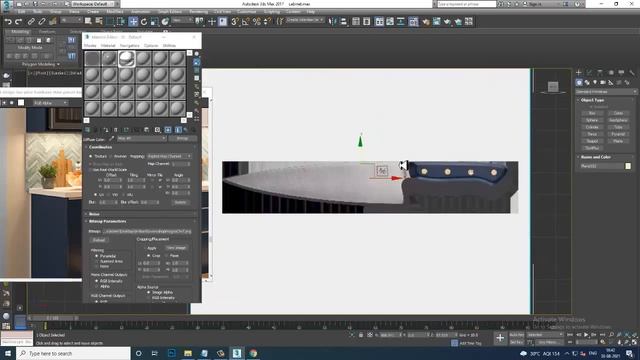
Task: Toggle the Angle Snap icon
Action: click(245, 22)
